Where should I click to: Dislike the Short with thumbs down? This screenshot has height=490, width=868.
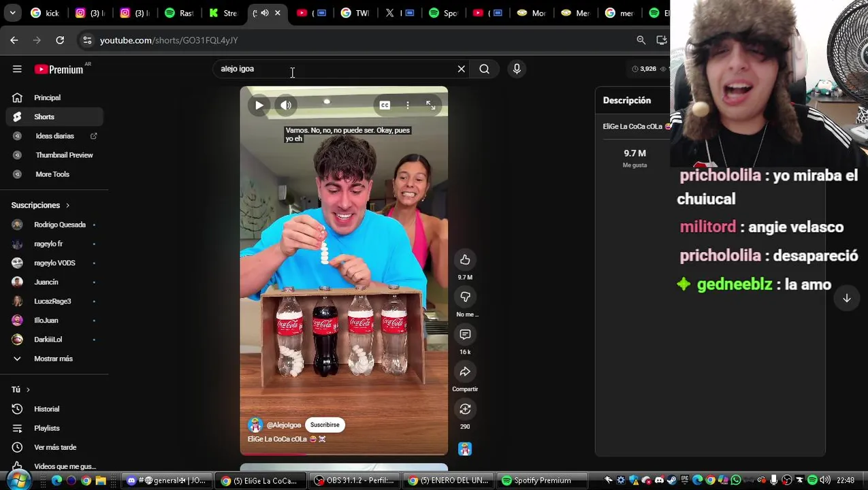click(x=465, y=297)
